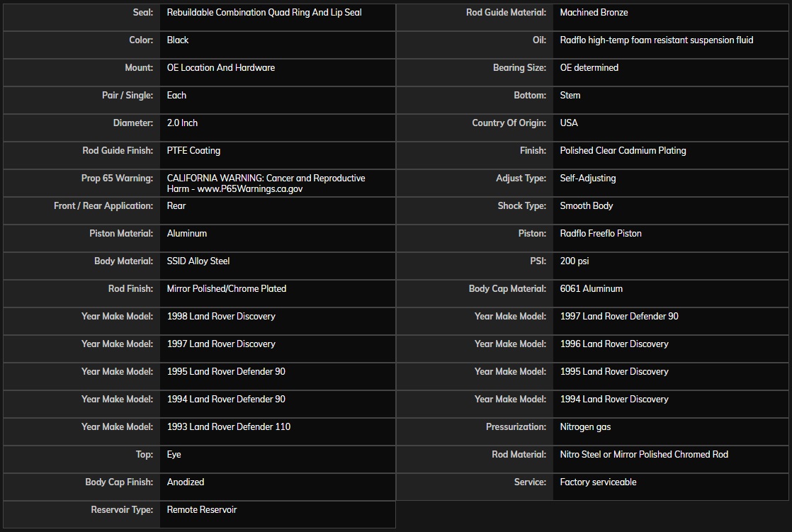Select the Color value 'Black'
This screenshot has height=532, width=792.
178,40
